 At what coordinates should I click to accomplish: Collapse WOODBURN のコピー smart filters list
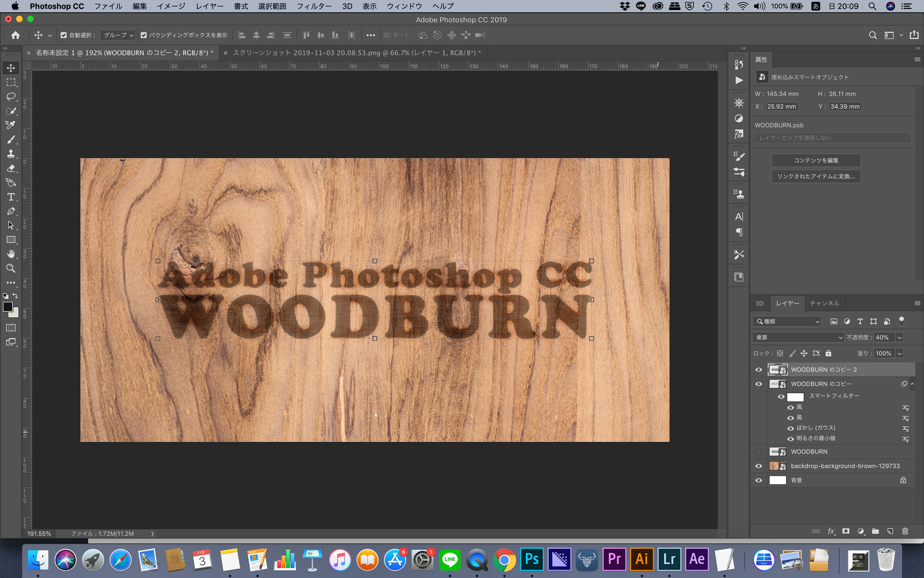pyautogui.click(x=912, y=384)
